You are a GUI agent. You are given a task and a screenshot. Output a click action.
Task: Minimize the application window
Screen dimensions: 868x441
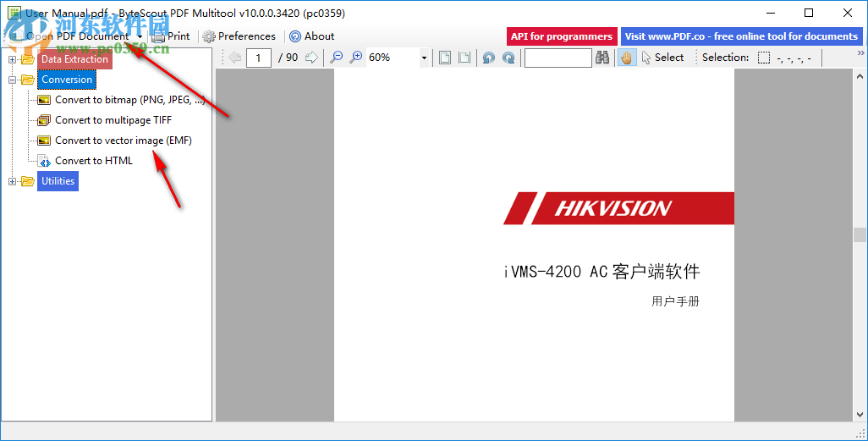[770, 13]
